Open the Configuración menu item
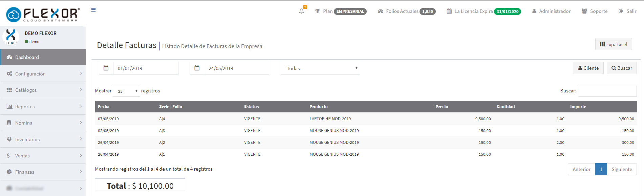This screenshot has width=644, height=196. 43,74
